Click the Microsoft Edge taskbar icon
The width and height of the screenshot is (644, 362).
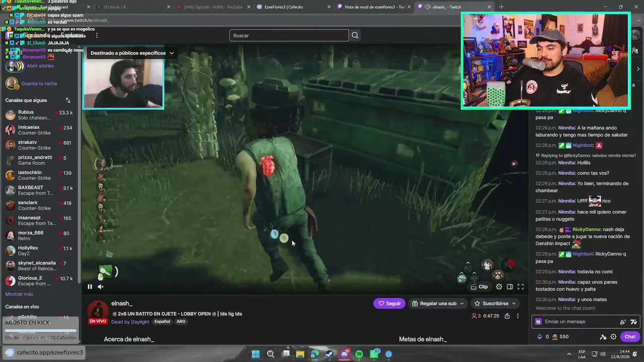pyautogui.click(x=315, y=354)
